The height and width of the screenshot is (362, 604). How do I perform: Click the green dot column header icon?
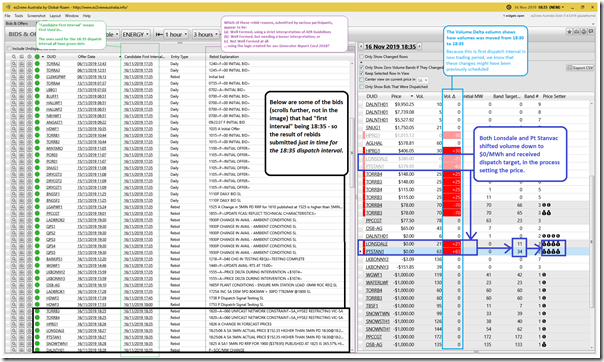point(37,57)
